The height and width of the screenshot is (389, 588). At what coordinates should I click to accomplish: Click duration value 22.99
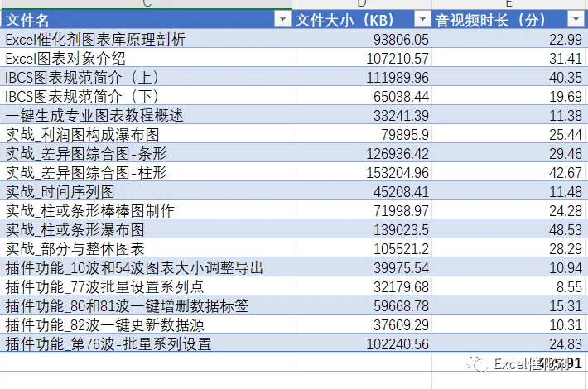coord(566,39)
